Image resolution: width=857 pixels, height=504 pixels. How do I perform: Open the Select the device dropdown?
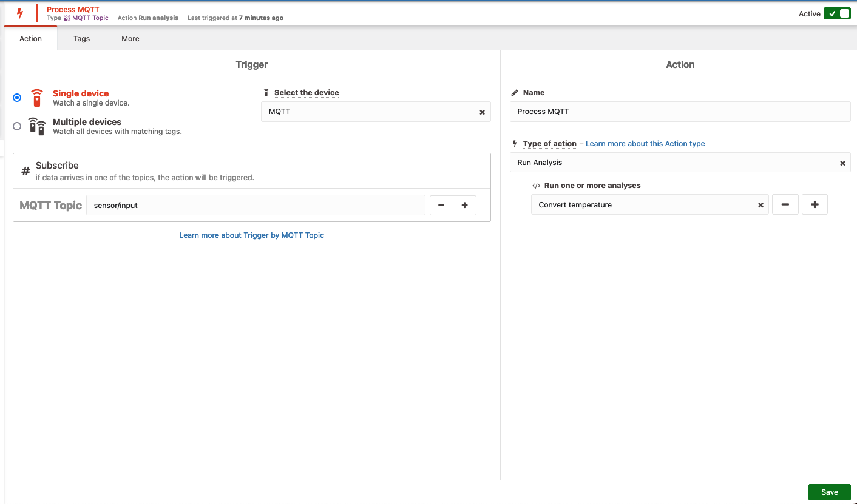376,112
